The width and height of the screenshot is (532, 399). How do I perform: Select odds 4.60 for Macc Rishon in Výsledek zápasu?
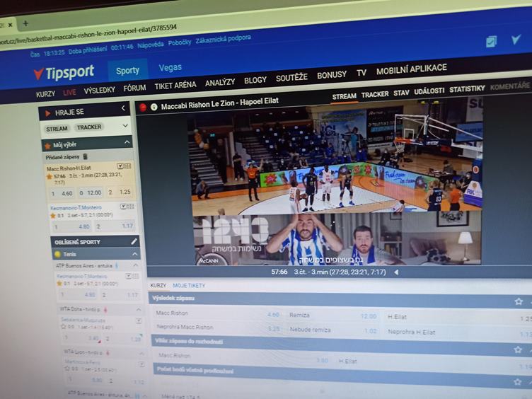point(273,315)
